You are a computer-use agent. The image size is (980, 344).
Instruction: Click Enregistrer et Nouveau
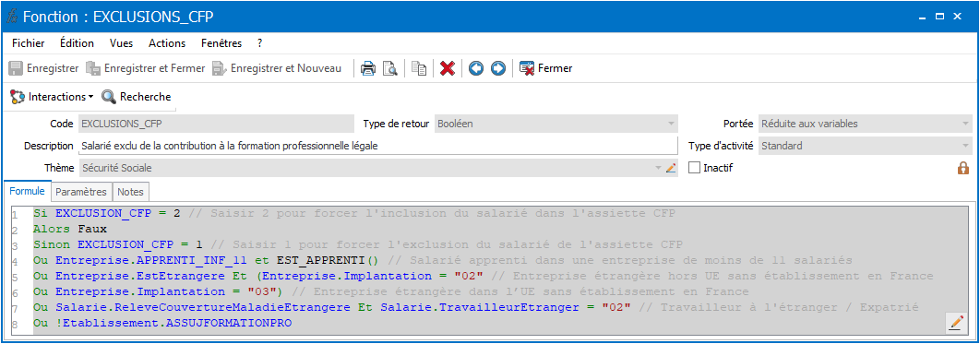277,68
